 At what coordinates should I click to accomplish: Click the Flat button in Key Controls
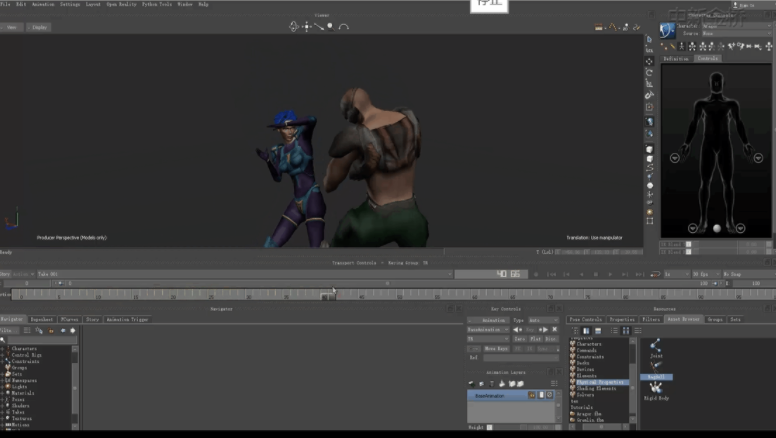535,339
